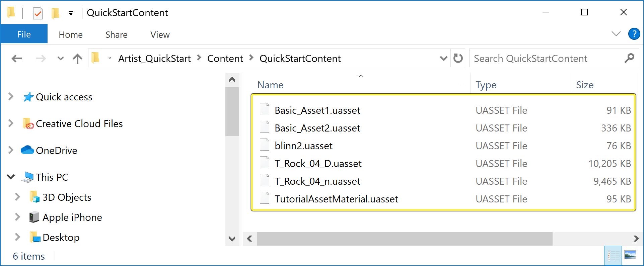Click navigation pane scroll down arrow
Image resolution: width=644 pixels, height=266 pixels.
[232, 239]
